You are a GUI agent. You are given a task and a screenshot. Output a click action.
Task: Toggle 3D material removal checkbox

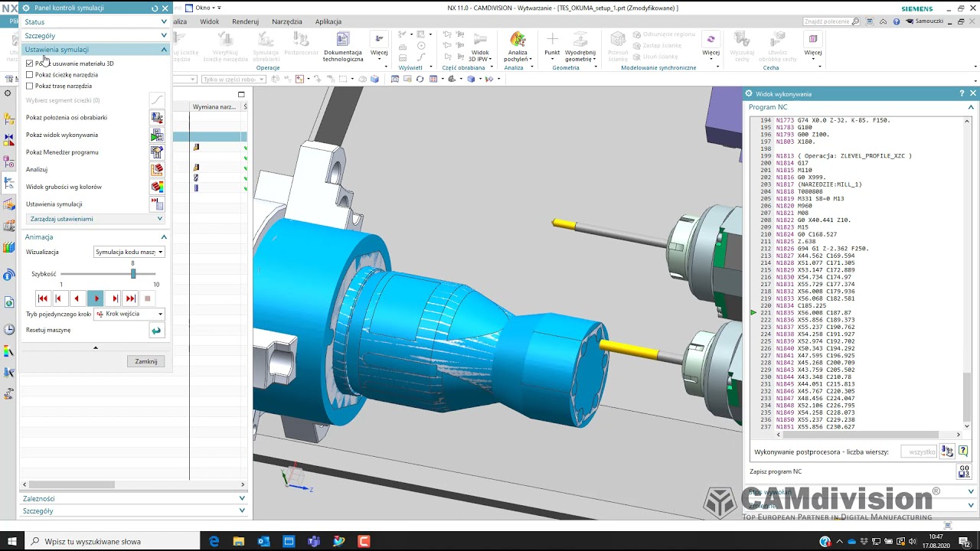click(30, 64)
